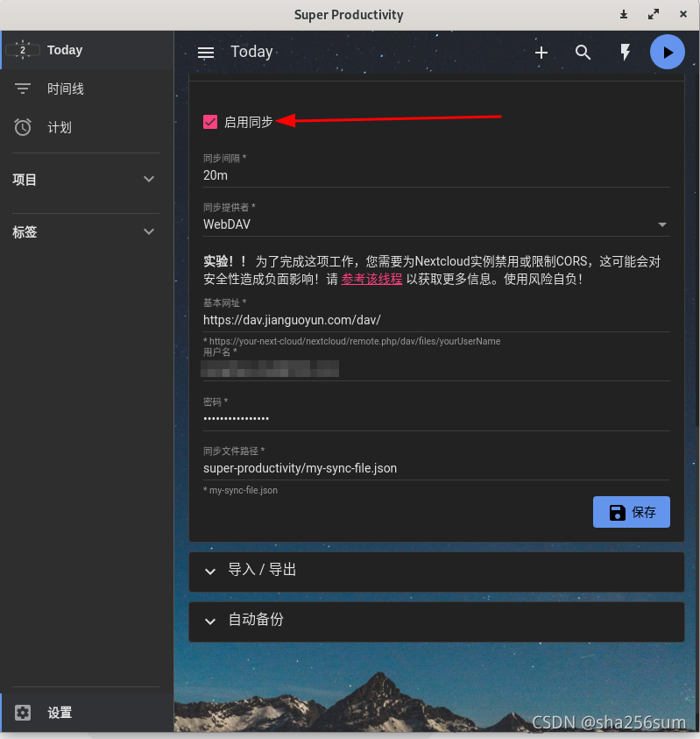Open the 同步提供者 WebDAV dropdown
The width and height of the screenshot is (700, 739).
pyautogui.click(x=436, y=224)
